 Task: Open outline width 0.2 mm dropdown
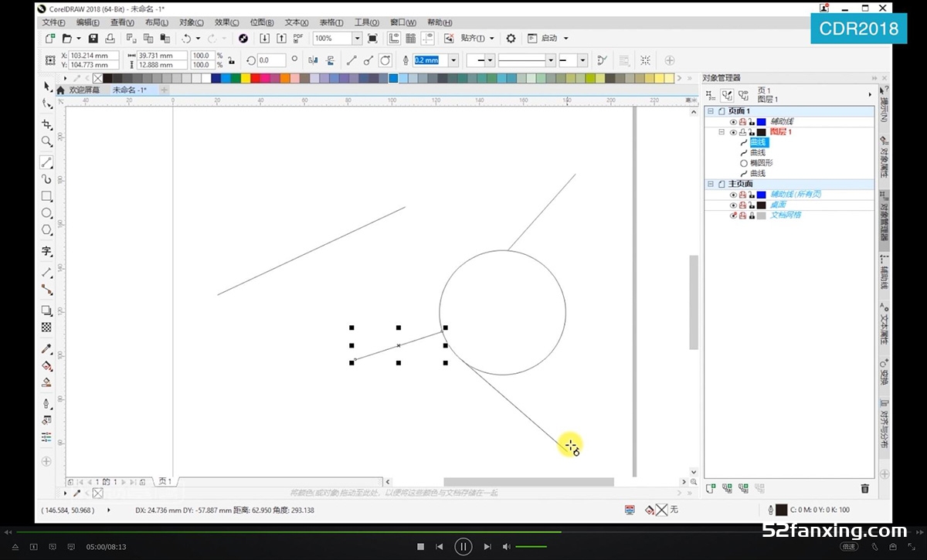(x=453, y=60)
